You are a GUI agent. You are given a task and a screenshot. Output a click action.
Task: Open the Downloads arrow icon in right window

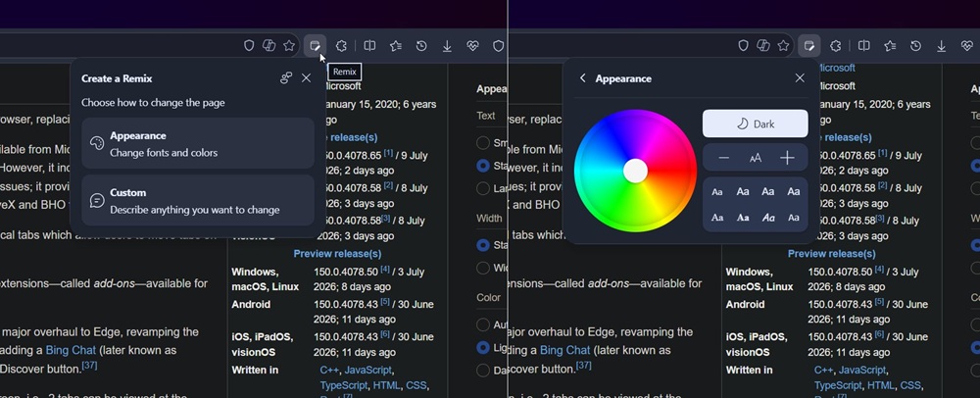tap(941, 46)
